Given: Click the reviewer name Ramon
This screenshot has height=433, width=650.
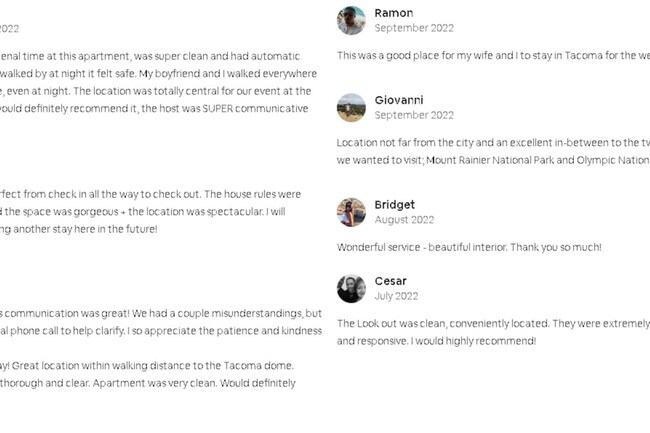Looking at the screenshot, I should tap(394, 13).
